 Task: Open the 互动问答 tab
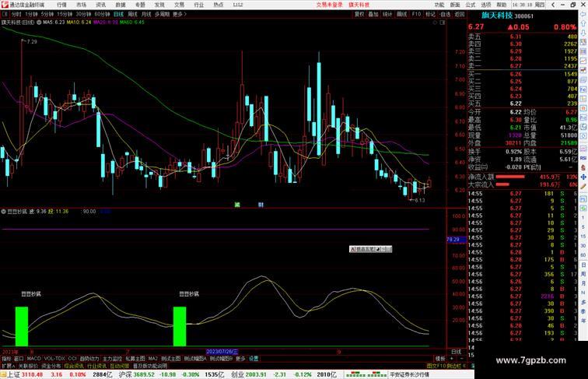pos(119,366)
